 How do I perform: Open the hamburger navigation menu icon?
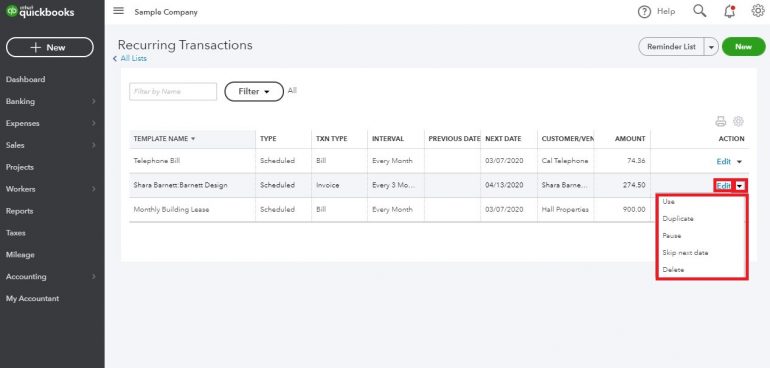pyautogui.click(x=118, y=11)
